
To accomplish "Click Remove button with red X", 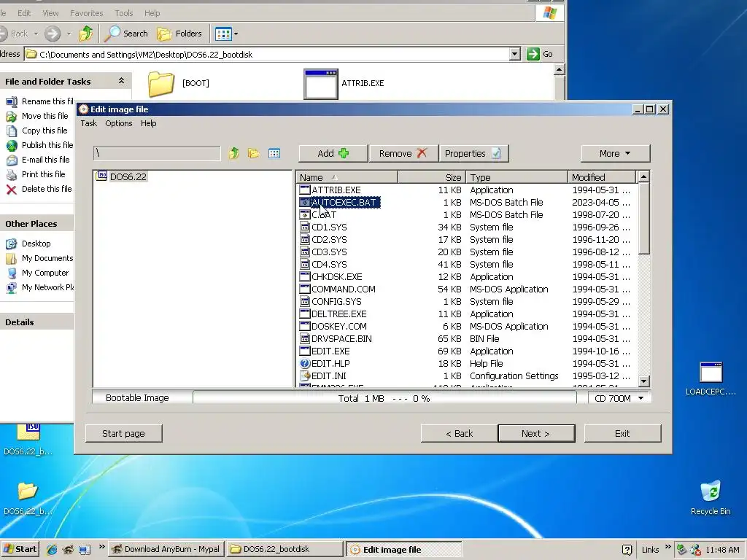I will (x=403, y=153).
